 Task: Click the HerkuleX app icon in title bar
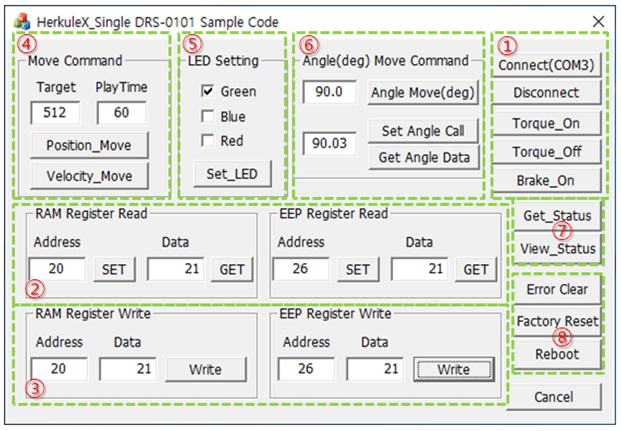pos(21,21)
